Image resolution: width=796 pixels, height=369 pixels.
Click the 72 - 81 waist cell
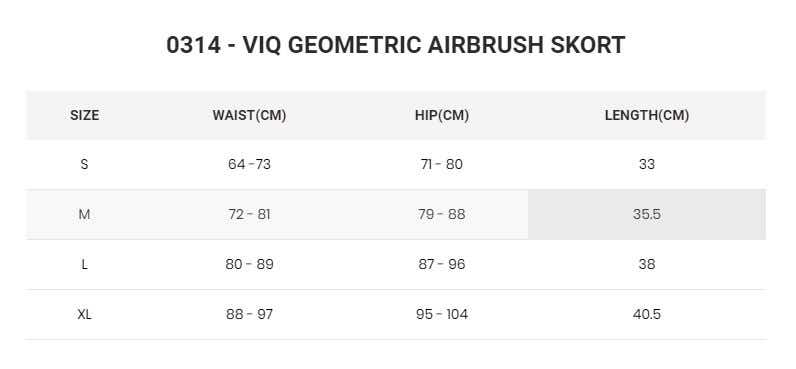(249, 214)
